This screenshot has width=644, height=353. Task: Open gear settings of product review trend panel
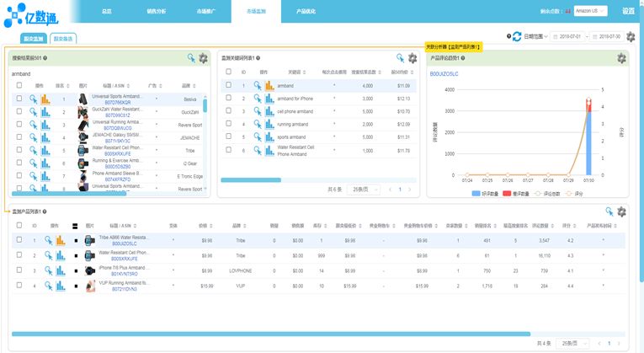[x=621, y=58]
